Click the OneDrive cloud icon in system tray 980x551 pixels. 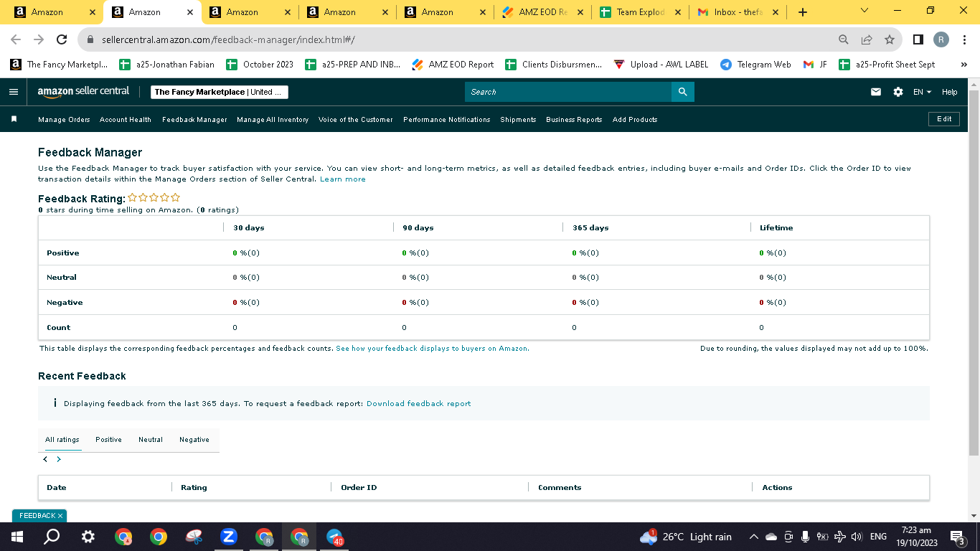[771, 537]
